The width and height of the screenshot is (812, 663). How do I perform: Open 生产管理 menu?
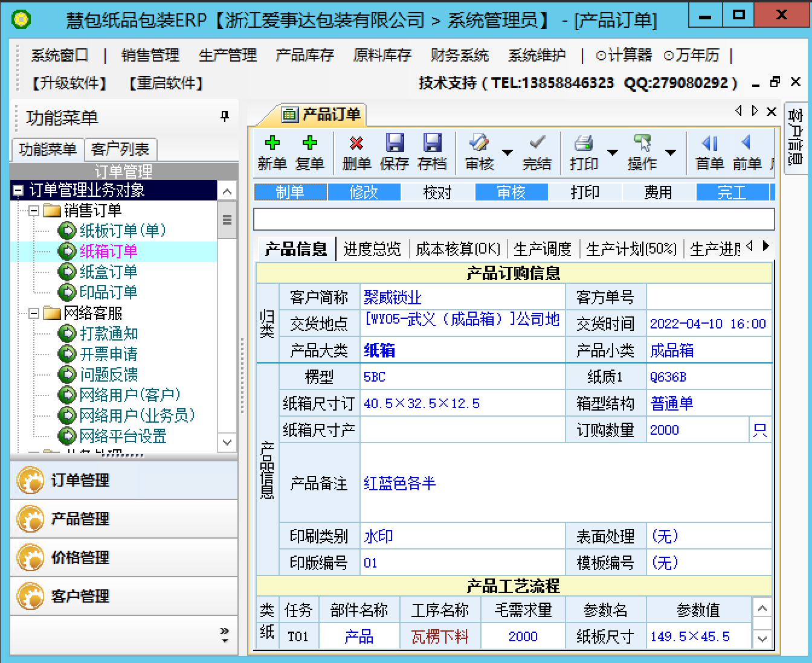pyautogui.click(x=228, y=56)
